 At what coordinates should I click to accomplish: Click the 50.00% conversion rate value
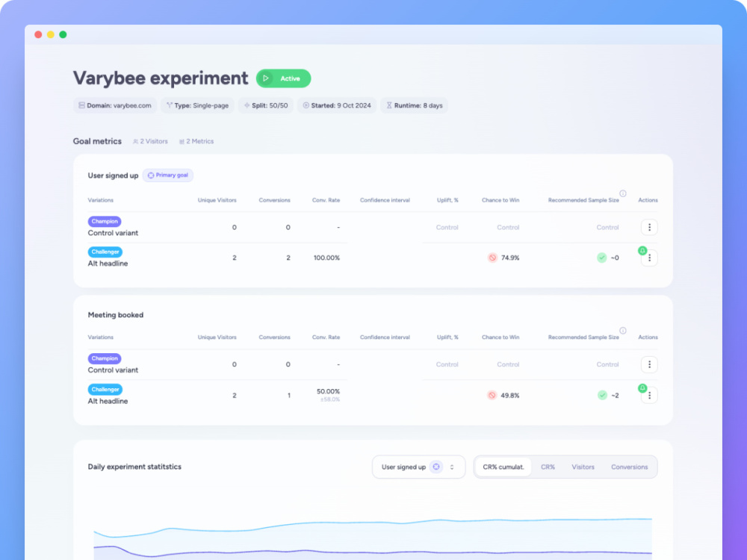tap(328, 391)
